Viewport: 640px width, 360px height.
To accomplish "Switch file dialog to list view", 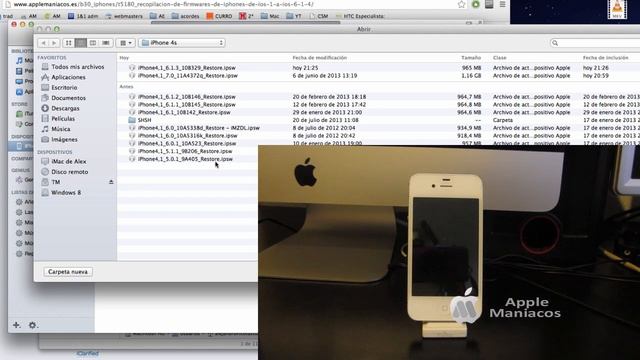I will (x=81, y=43).
